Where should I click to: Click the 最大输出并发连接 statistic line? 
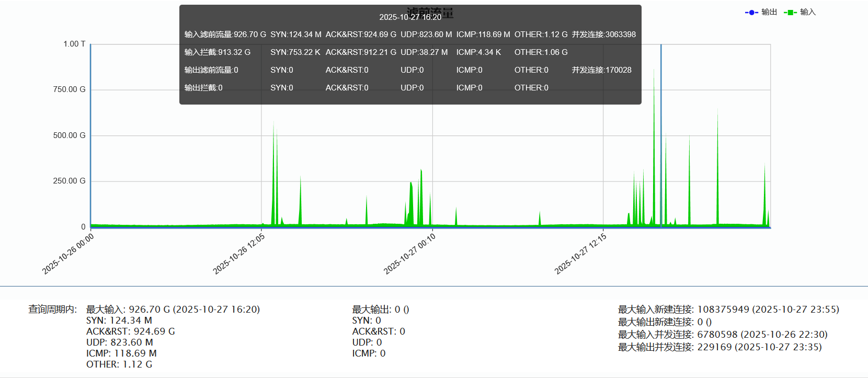(x=719, y=347)
